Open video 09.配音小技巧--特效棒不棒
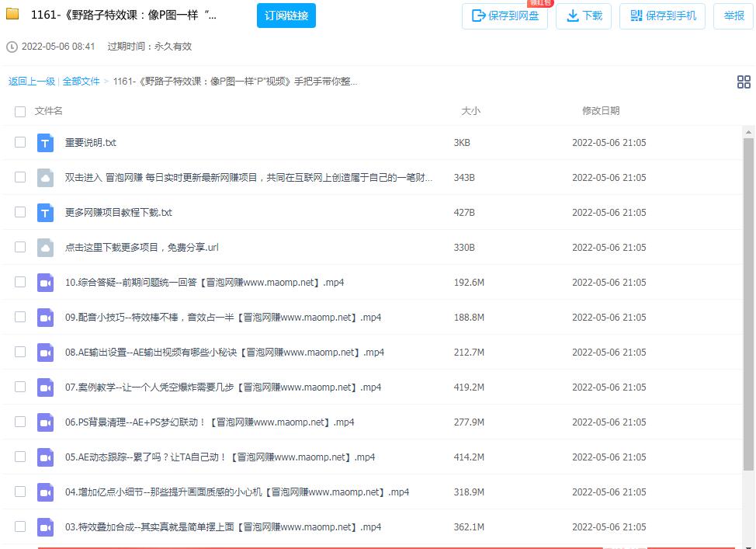Image resolution: width=756 pixels, height=549 pixels. 224,318
